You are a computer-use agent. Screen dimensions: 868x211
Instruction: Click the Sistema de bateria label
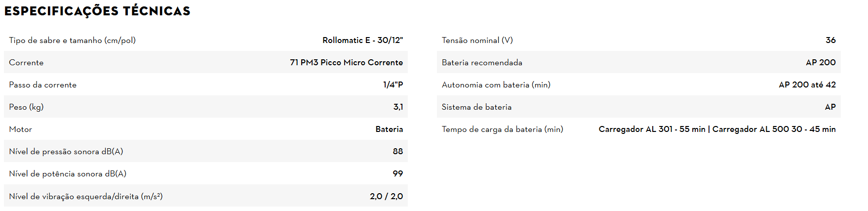click(476, 107)
